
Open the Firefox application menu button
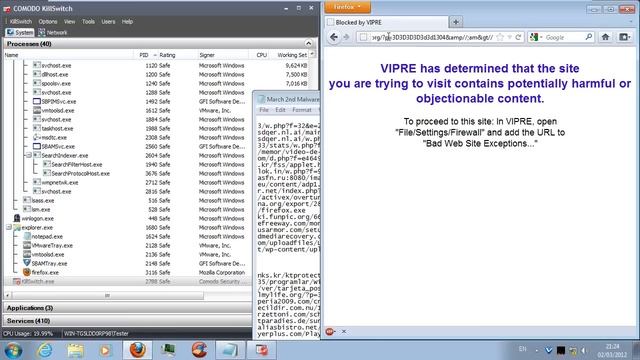(x=347, y=7)
